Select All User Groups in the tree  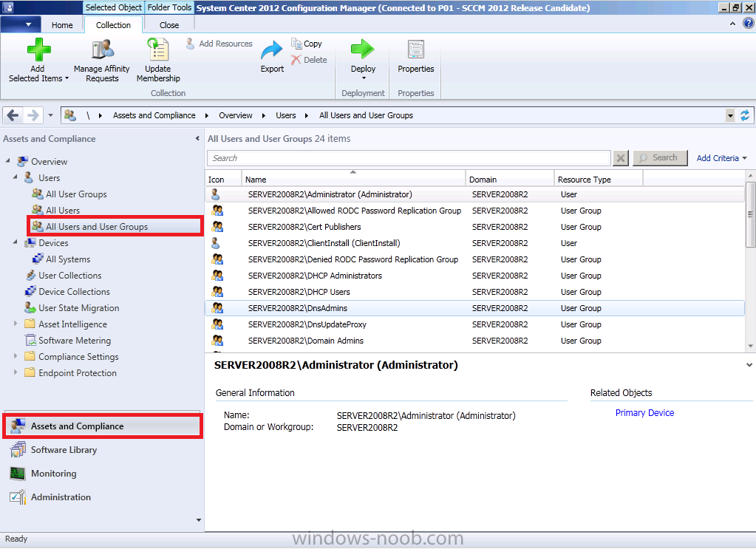click(69, 194)
